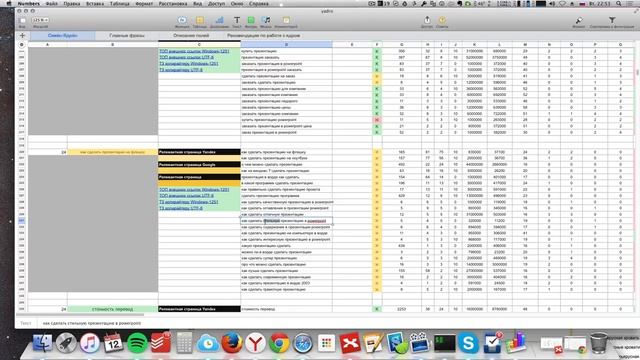Open Calculator from the Dock

(184, 343)
